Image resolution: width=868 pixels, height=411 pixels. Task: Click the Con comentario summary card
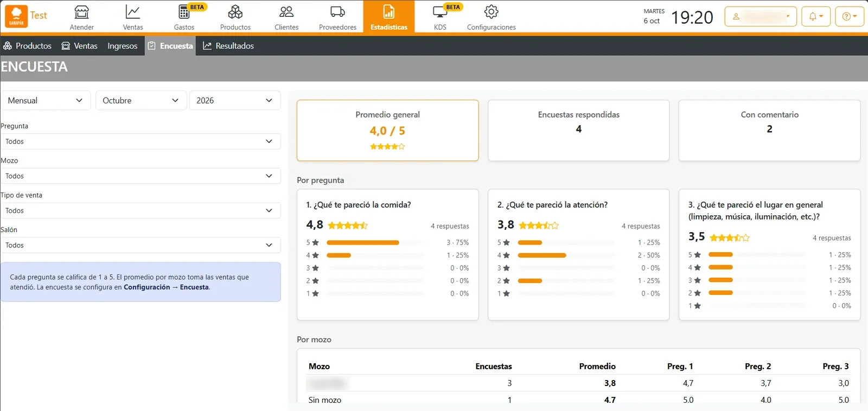770,130
